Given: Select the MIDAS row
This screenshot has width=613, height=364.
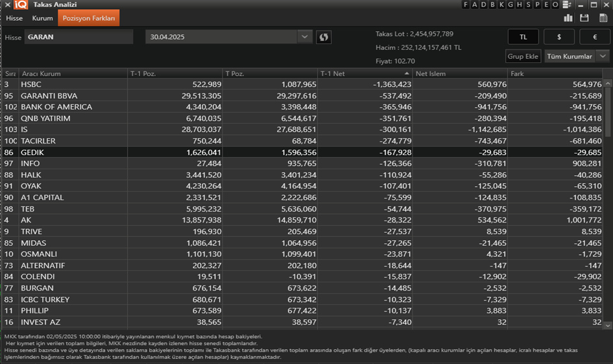Looking at the screenshot, I should [x=302, y=243].
